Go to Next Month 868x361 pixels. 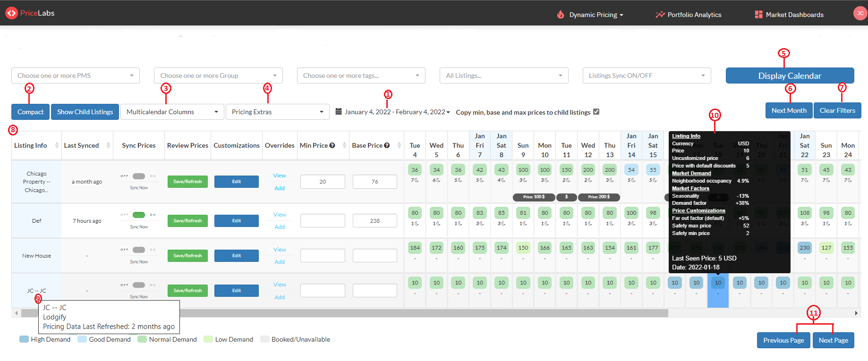789,110
